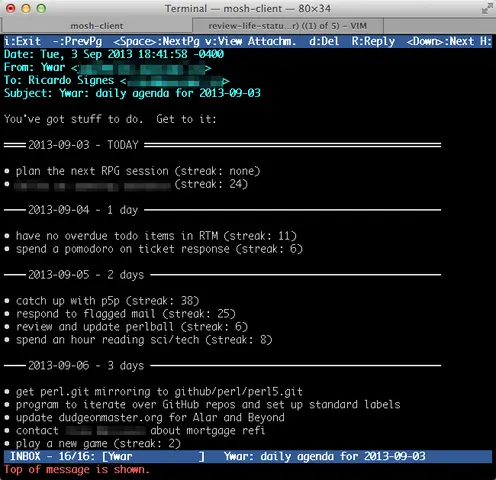Click v:View Attachm. in the help bar
The width and height of the screenshot is (496, 480).
point(250,41)
